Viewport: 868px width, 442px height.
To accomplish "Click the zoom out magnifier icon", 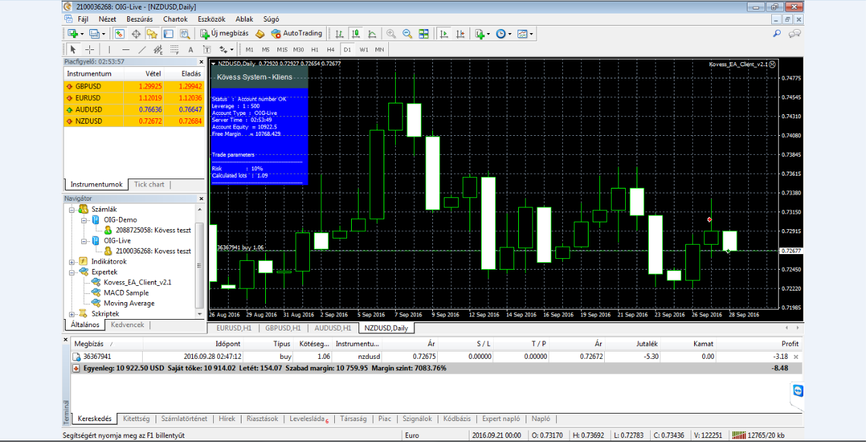I will [x=407, y=33].
